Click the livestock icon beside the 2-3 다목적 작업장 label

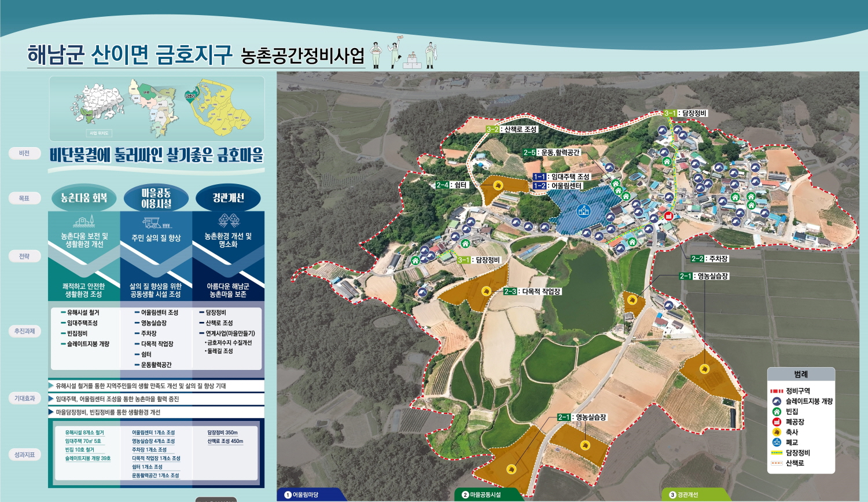click(487, 291)
